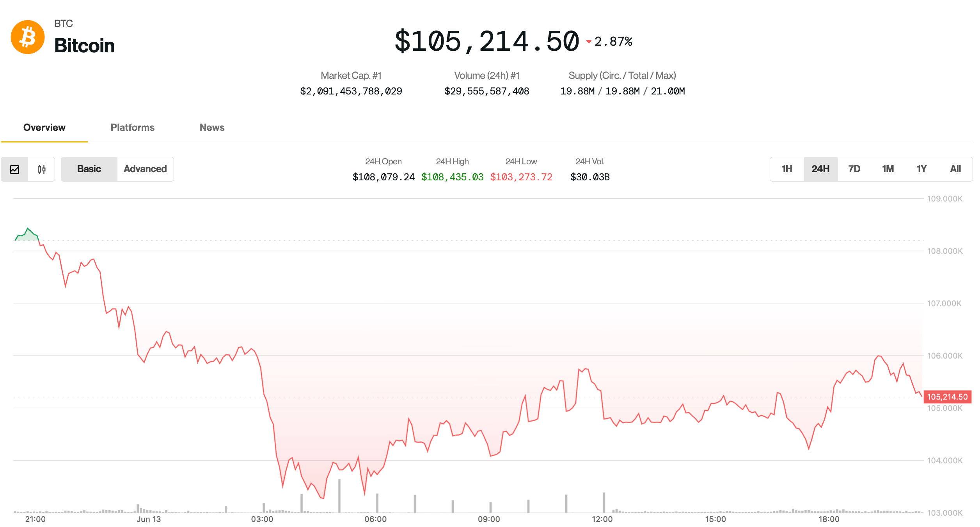View the 1Y price history

921,169
